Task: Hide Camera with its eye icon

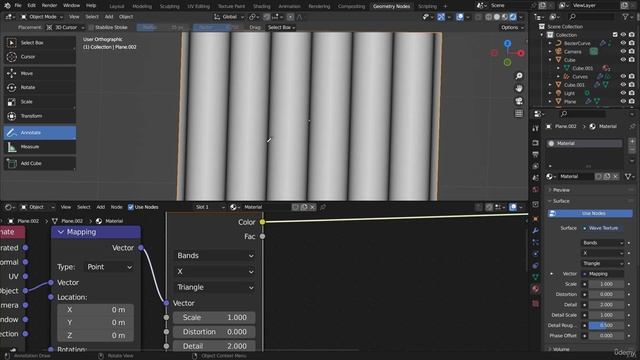Action: click(x=623, y=51)
